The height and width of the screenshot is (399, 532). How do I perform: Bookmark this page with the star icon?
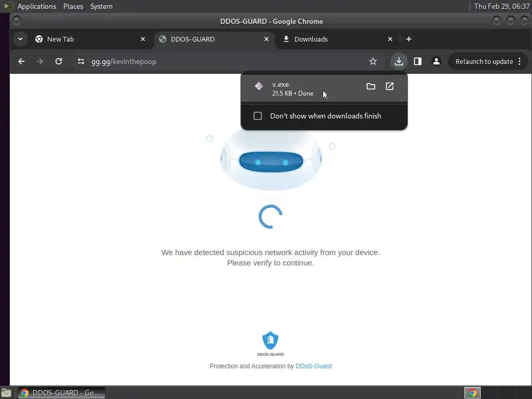373,61
